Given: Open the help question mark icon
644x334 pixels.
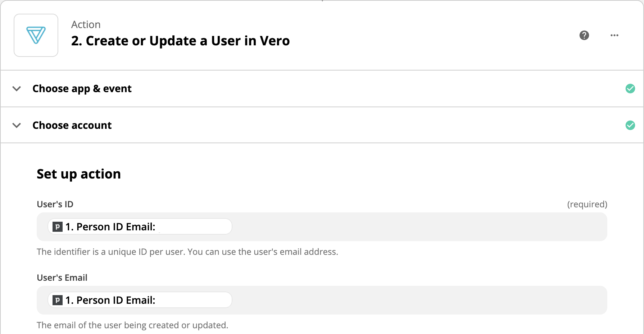Looking at the screenshot, I should [x=584, y=35].
